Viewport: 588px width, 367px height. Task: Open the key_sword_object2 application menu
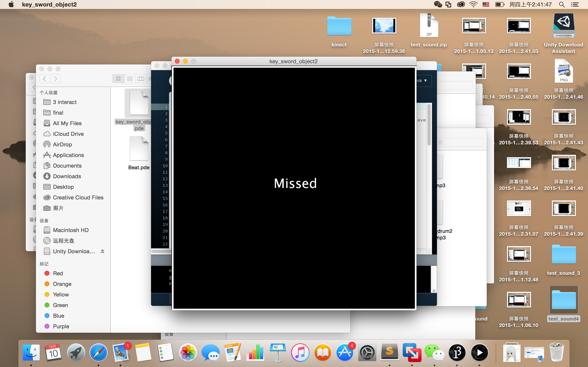tap(49, 4)
